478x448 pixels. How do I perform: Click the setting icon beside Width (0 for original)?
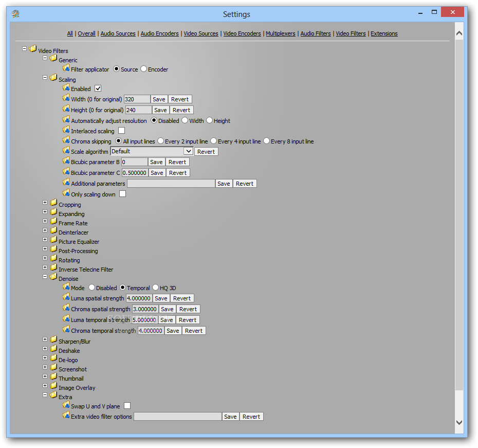click(66, 98)
